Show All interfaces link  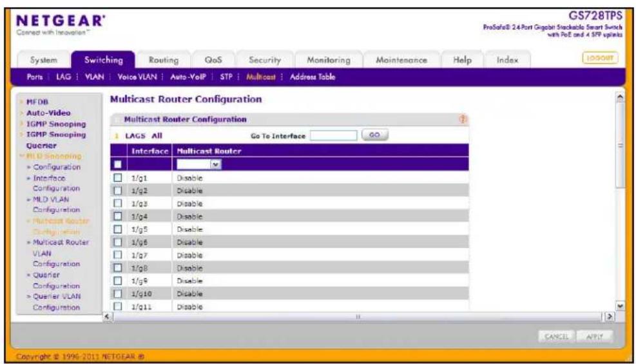[157, 136]
